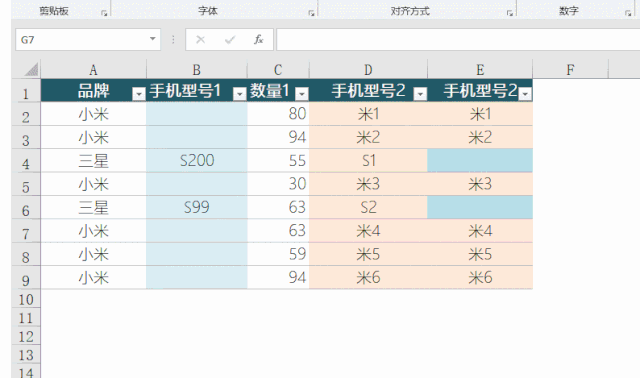The image size is (640, 378).
Task: Select column A header
Action: [93, 70]
